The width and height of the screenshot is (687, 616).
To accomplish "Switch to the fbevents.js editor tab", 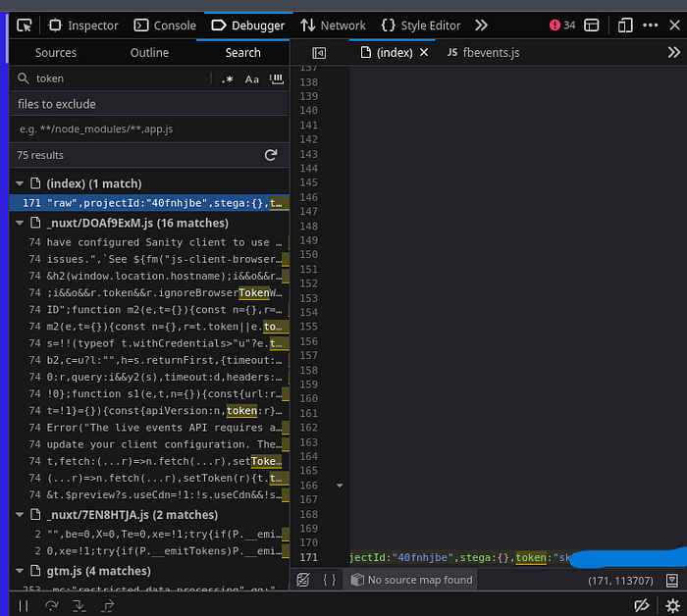I will [x=483, y=53].
